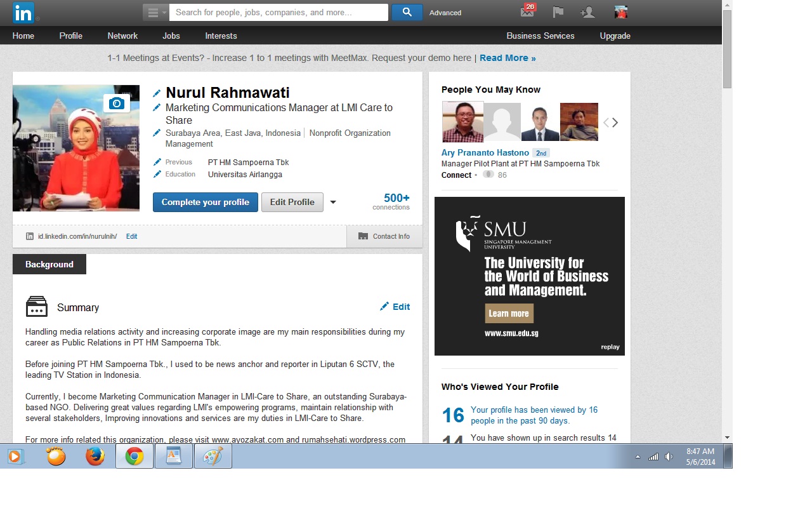Open the Interests menu

(221, 36)
